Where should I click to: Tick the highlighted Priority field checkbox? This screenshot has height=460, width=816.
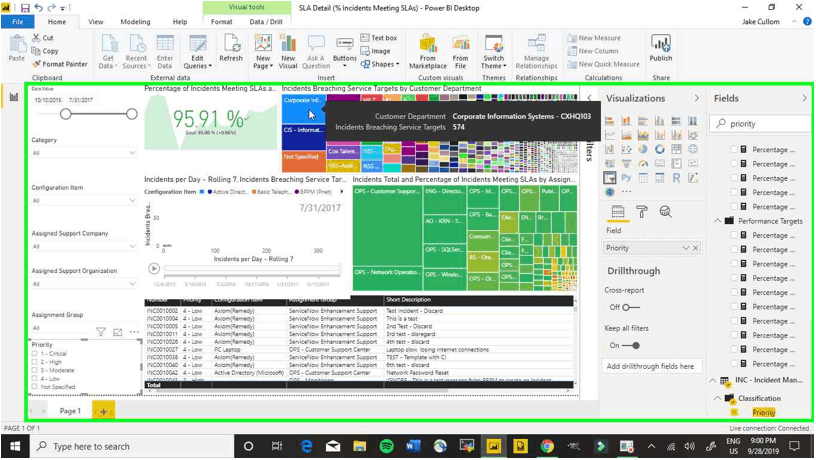[734, 413]
